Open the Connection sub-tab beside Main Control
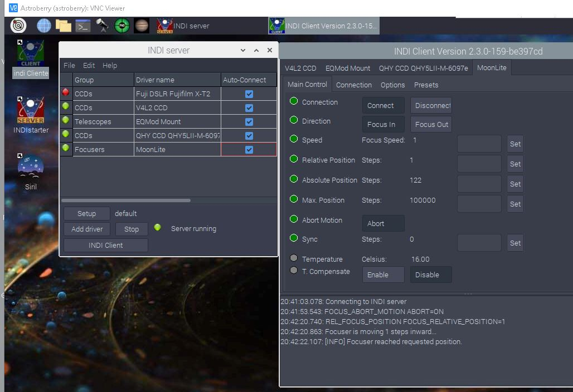This screenshot has width=573, height=392. coord(354,85)
